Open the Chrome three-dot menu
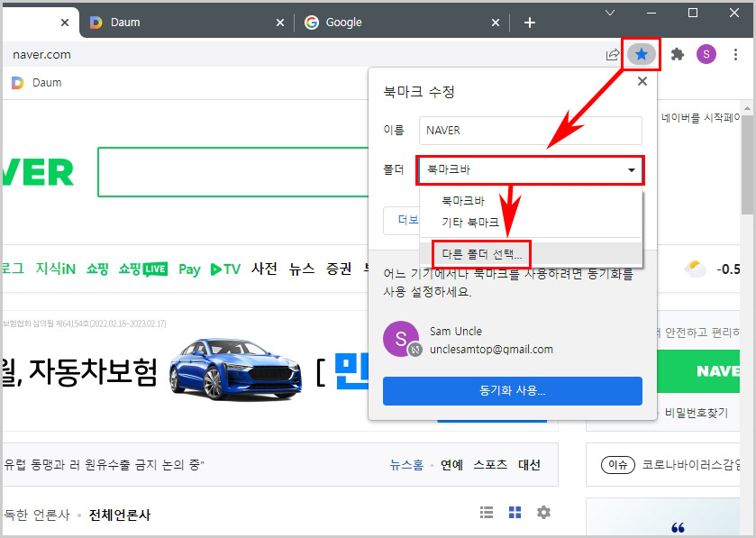The image size is (756, 538). [735, 54]
